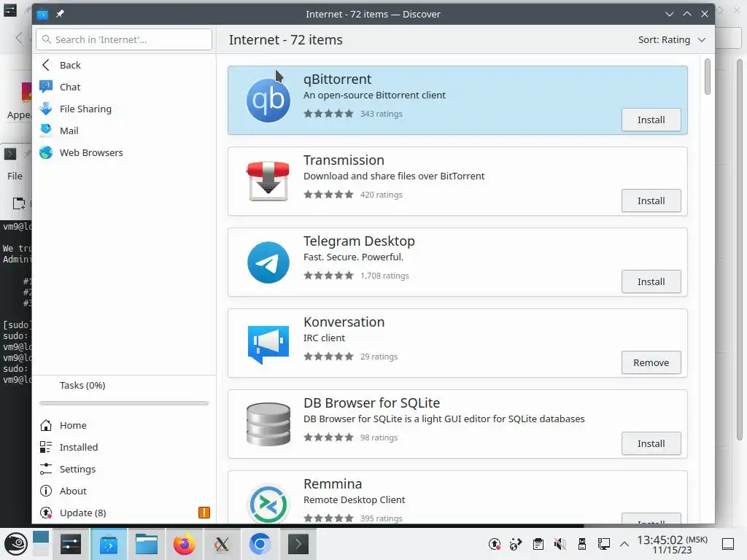Install qBittorrent
Screen dimensions: 747x560
point(651,120)
